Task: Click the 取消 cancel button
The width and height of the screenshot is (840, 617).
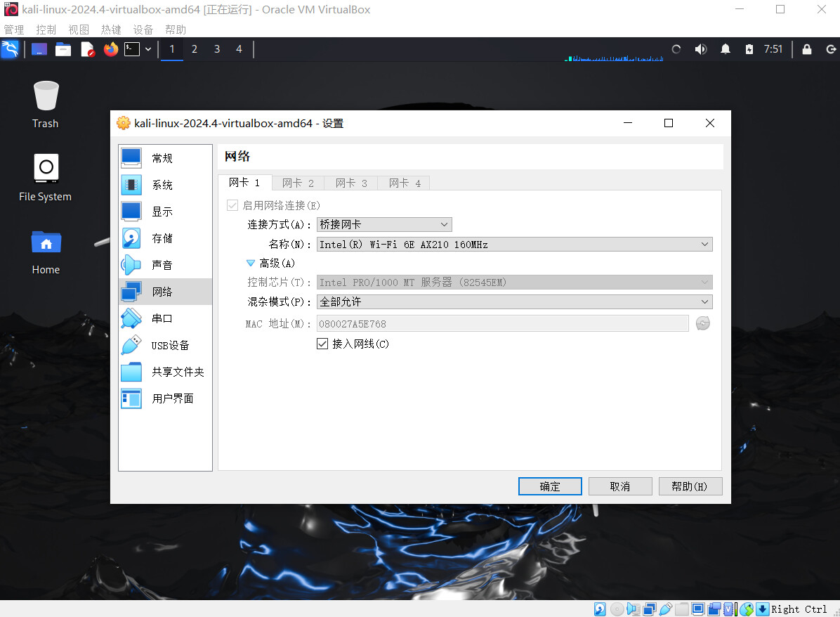Action: [x=620, y=486]
